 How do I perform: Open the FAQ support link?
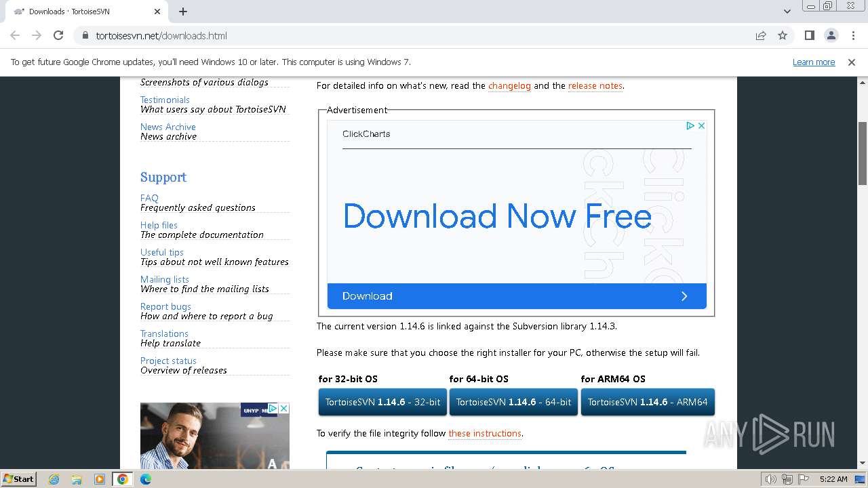pyautogui.click(x=149, y=198)
